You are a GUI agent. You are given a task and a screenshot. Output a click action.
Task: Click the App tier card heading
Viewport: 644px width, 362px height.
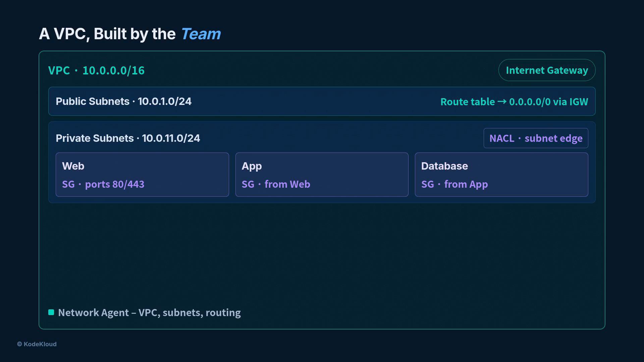(x=252, y=166)
